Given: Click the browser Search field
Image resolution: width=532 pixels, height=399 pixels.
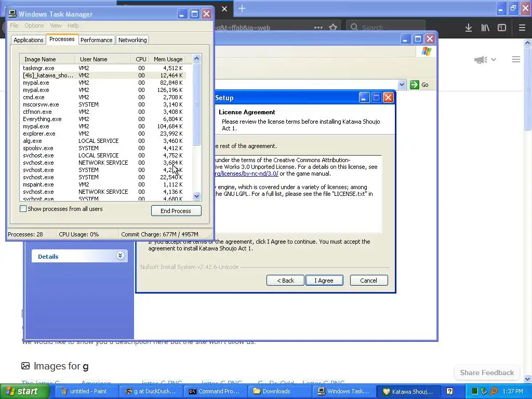Looking at the screenshot, I should [x=385, y=28].
